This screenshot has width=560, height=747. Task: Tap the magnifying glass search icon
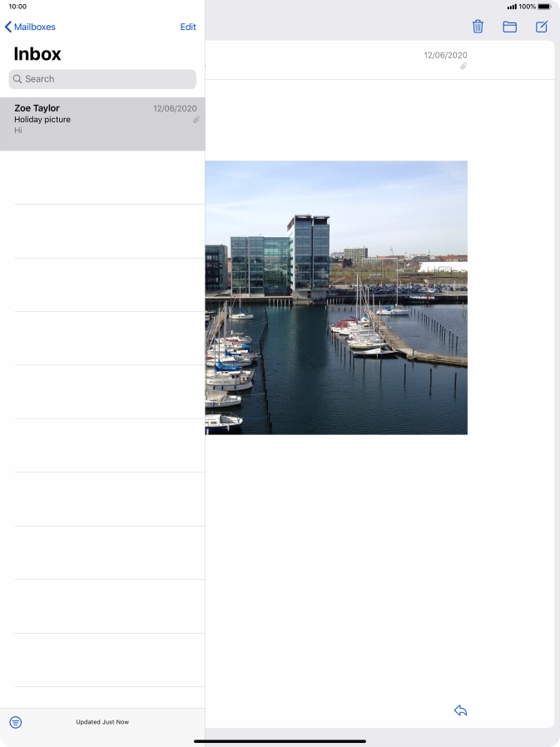17,79
